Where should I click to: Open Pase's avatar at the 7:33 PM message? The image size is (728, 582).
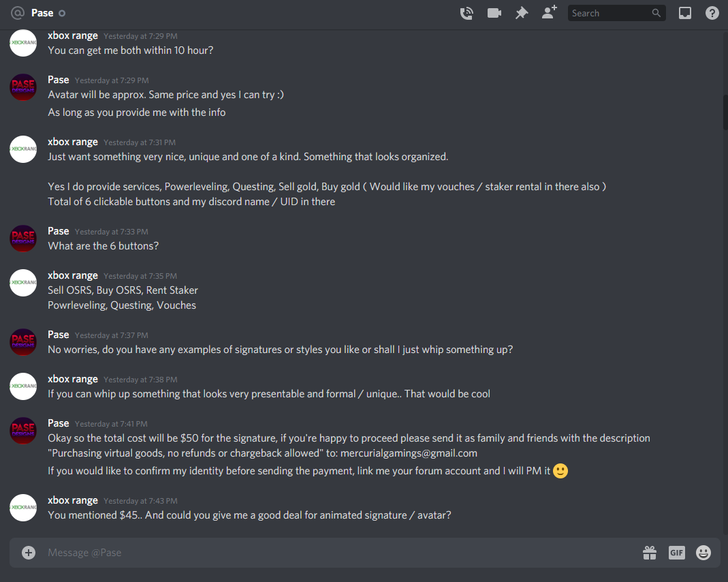tap(23, 239)
